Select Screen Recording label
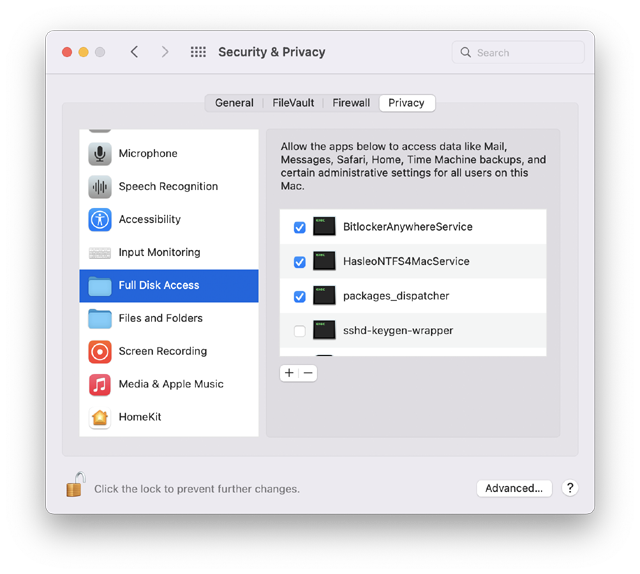The image size is (640, 574). click(162, 351)
